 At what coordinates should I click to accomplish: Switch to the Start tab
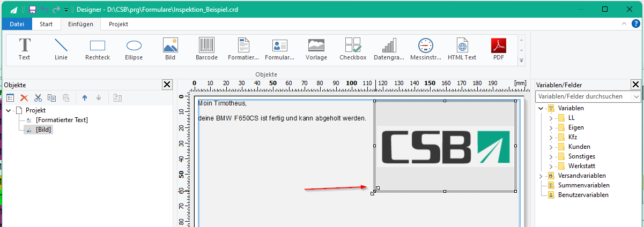pyautogui.click(x=46, y=24)
